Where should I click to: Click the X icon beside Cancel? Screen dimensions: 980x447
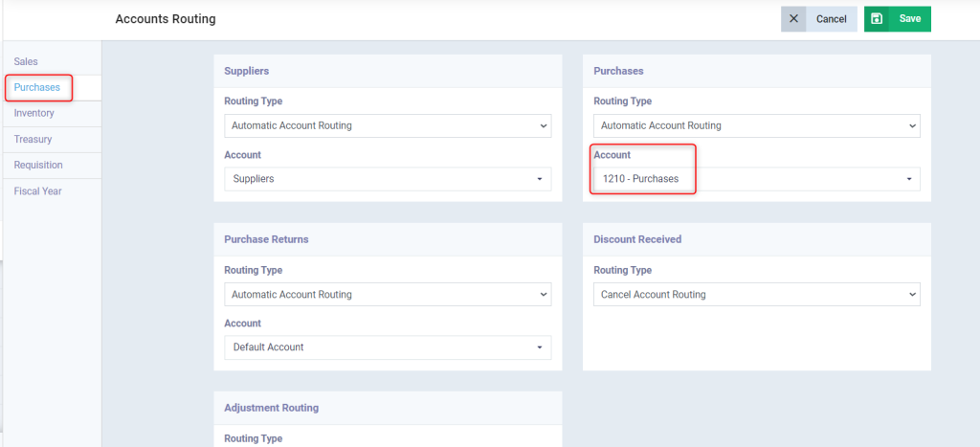[793, 19]
